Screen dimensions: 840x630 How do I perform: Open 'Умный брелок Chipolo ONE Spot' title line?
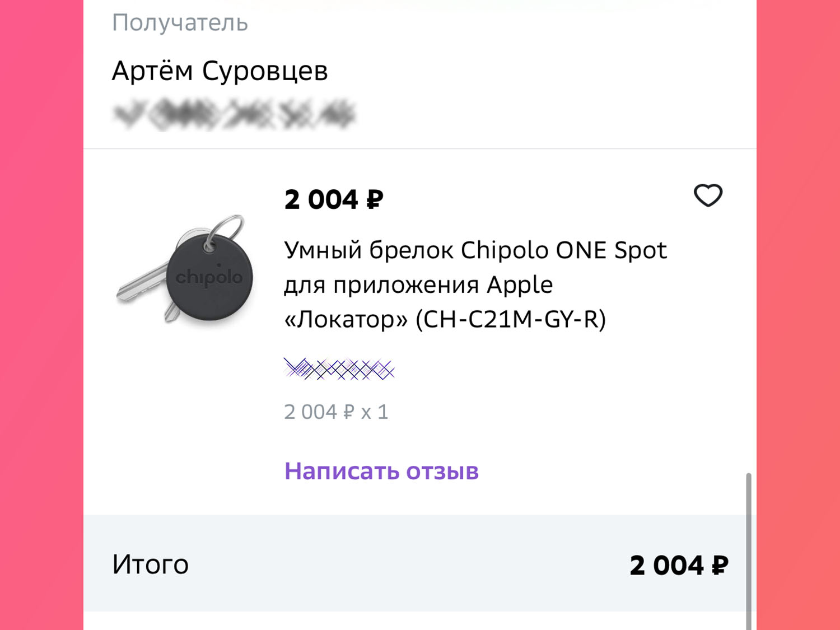(475, 250)
